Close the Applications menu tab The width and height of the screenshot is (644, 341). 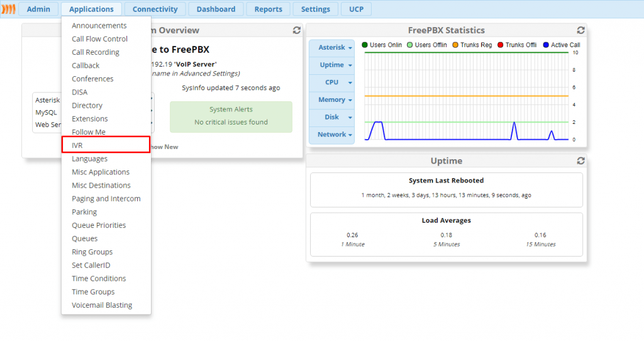tap(91, 9)
